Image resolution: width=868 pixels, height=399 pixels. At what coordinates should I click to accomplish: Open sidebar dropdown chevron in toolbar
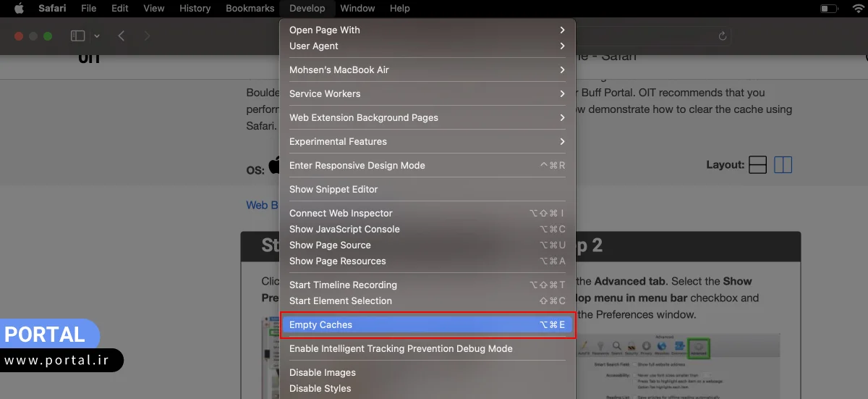[x=97, y=36]
